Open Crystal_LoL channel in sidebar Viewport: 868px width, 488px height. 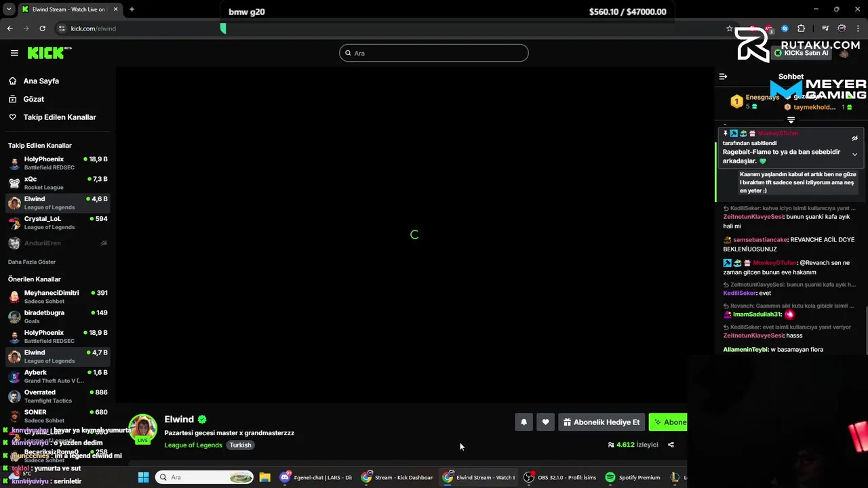point(58,223)
